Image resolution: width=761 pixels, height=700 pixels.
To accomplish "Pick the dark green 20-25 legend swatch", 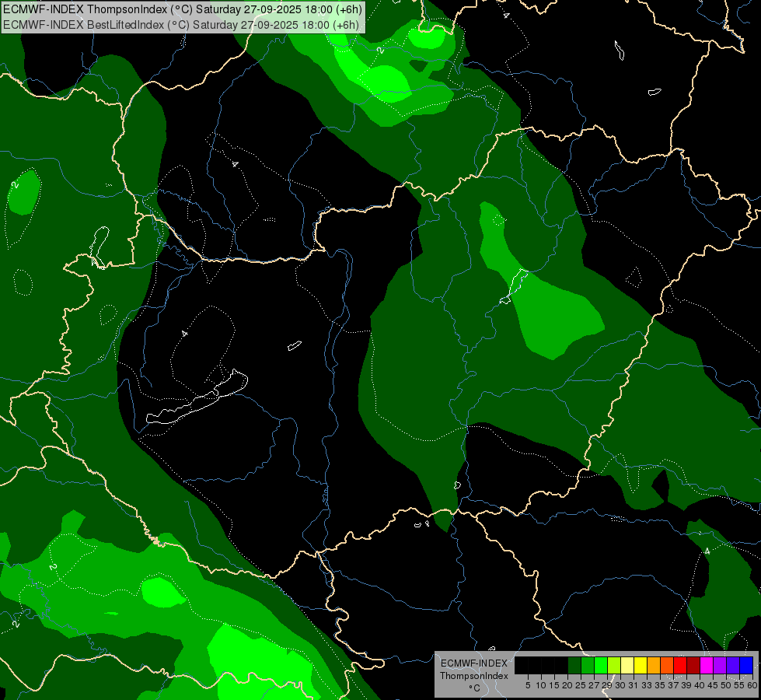I will [574, 665].
